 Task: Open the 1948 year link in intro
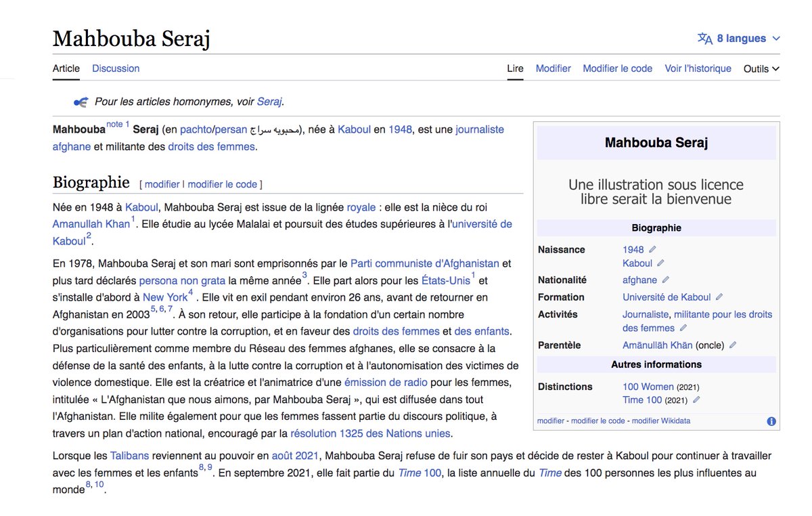pyautogui.click(x=400, y=129)
